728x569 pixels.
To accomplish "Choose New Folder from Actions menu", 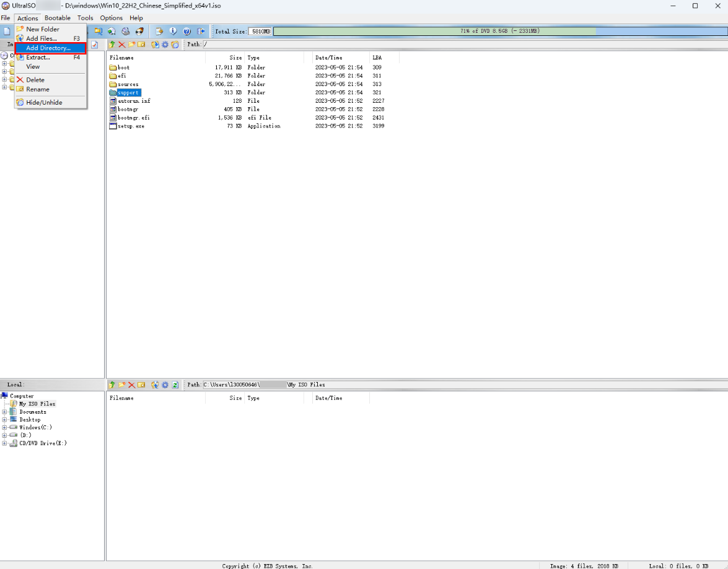I will (51, 29).
